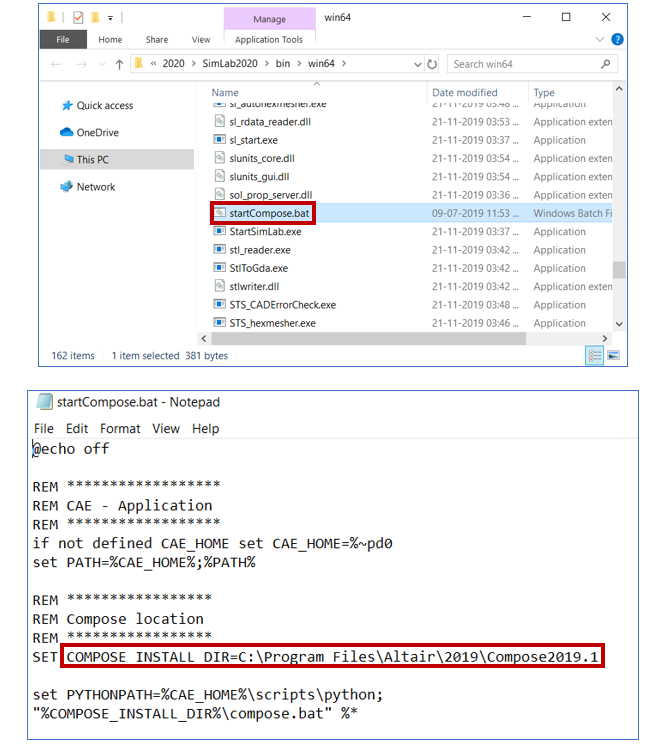
Task: Select sl_start.exe file
Action: (253, 140)
